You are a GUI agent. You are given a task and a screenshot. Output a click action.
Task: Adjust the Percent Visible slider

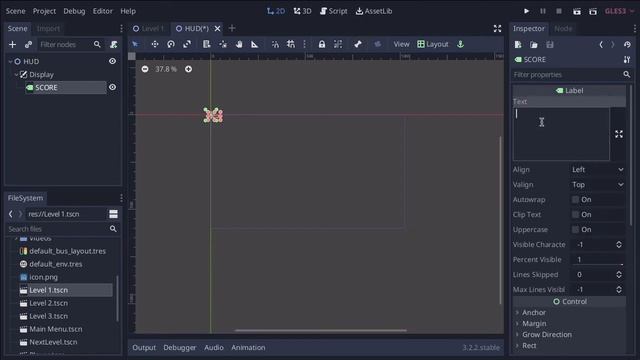(597, 260)
